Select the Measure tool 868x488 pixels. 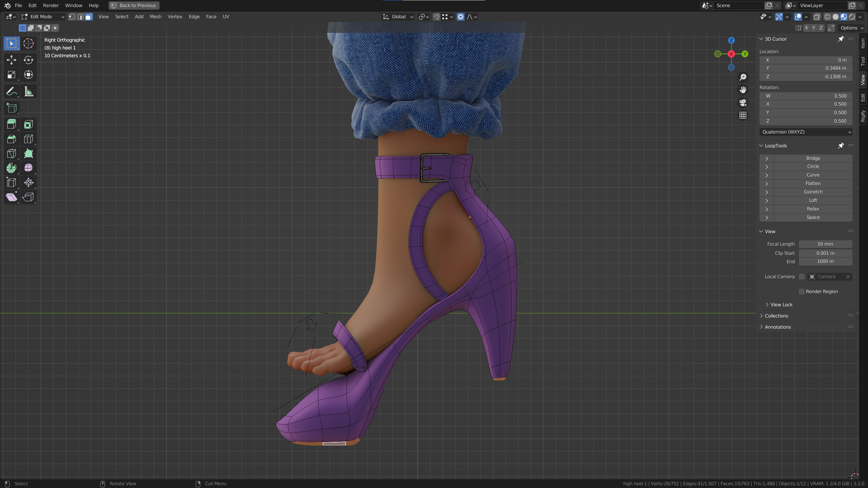(x=28, y=91)
